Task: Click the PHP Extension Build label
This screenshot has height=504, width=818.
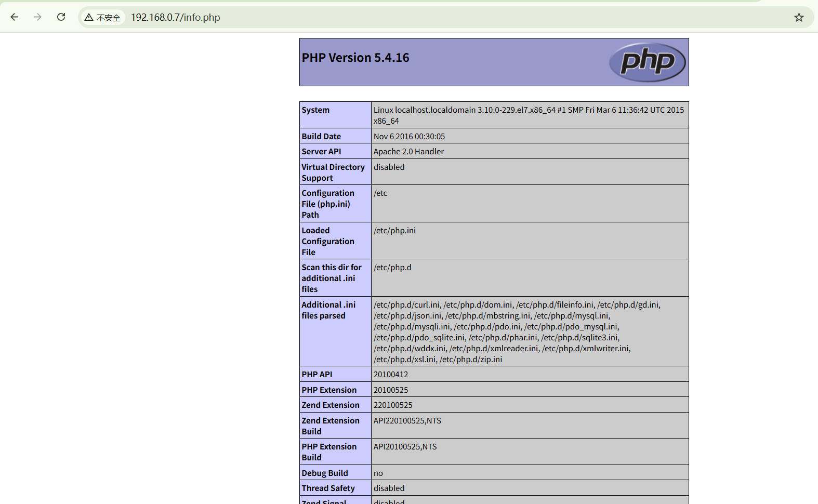Action: (x=329, y=452)
